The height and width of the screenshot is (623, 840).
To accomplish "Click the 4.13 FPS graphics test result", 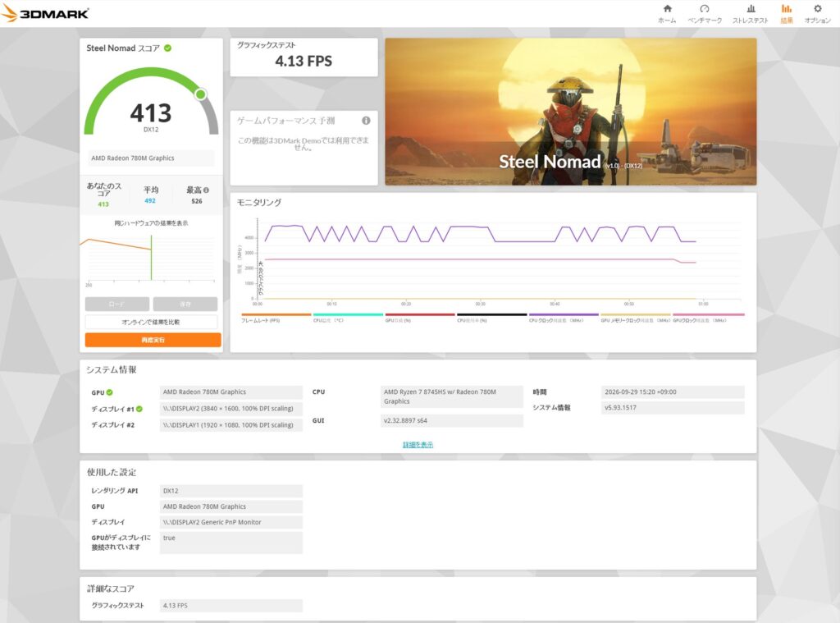I will [x=304, y=61].
